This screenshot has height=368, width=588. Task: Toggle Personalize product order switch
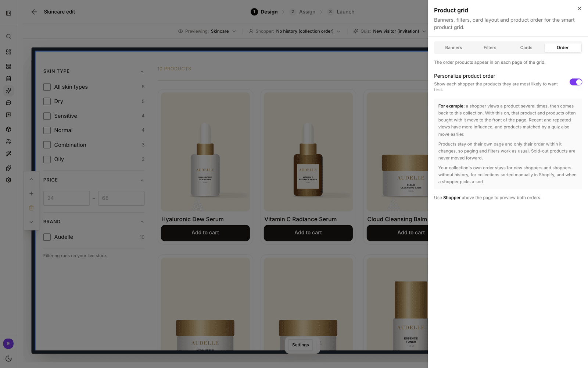576,82
